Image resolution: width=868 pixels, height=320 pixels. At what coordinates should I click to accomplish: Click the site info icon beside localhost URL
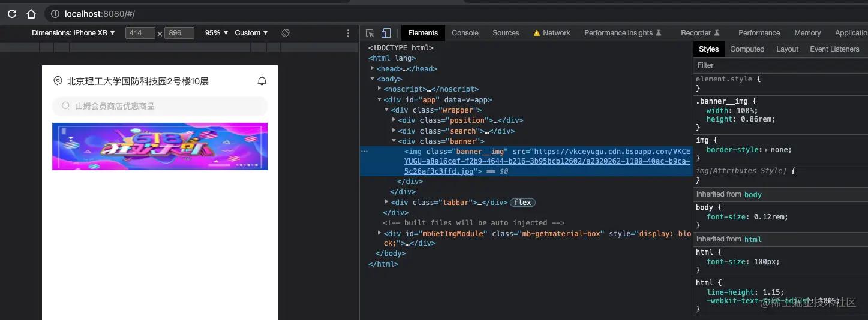click(x=55, y=13)
